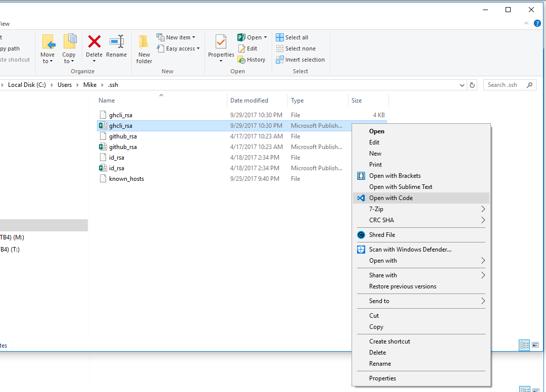This screenshot has height=392, width=546.
Task: Open Properties from the context menu
Action: [x=421, y=378]
